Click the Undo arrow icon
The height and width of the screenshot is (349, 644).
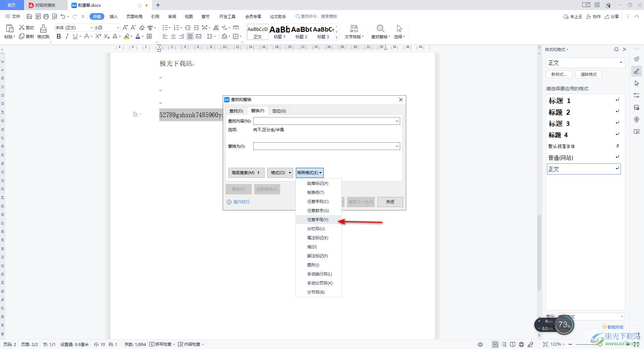click(x=63, y=16)
